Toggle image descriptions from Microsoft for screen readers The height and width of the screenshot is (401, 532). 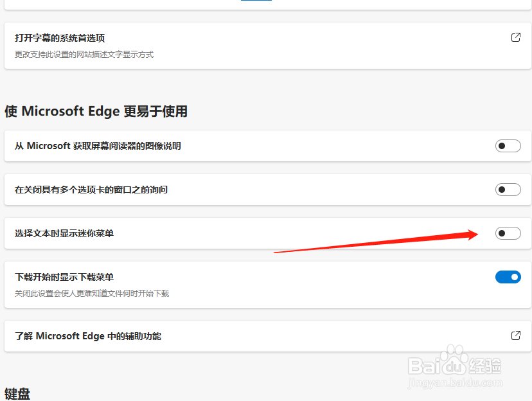(508, 146)
